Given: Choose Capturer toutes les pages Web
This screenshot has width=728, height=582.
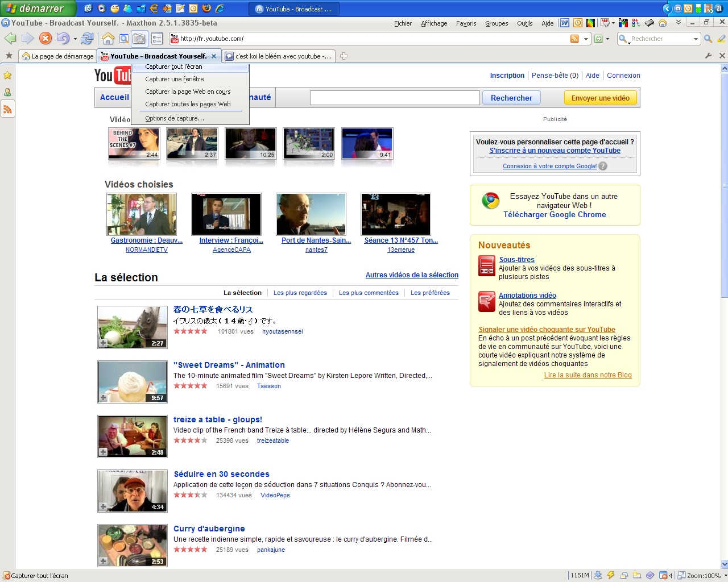Looking at the screenshot, I should pos(190,104).
